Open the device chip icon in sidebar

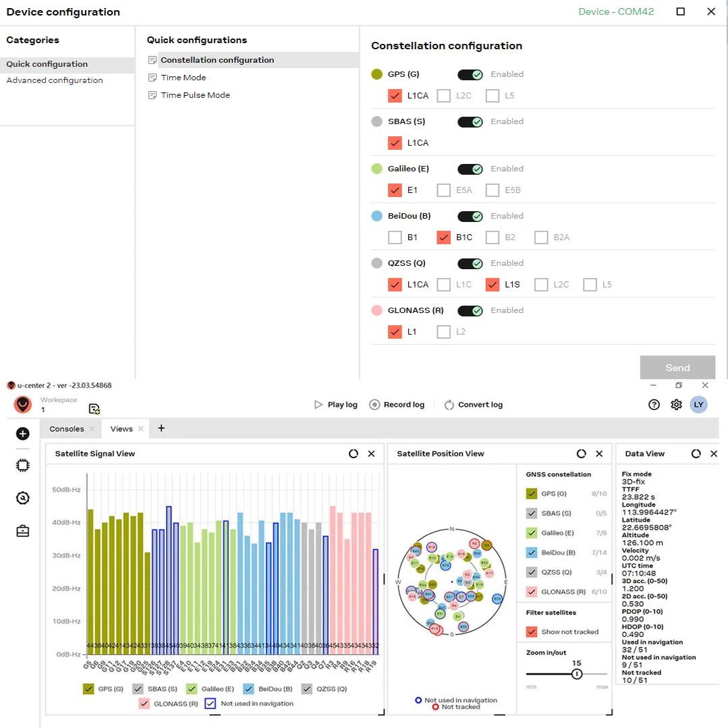pos(22,465)
